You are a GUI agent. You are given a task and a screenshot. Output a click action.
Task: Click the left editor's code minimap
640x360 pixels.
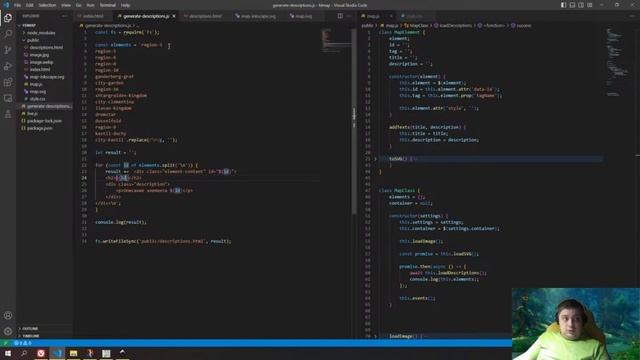[336, 40]
